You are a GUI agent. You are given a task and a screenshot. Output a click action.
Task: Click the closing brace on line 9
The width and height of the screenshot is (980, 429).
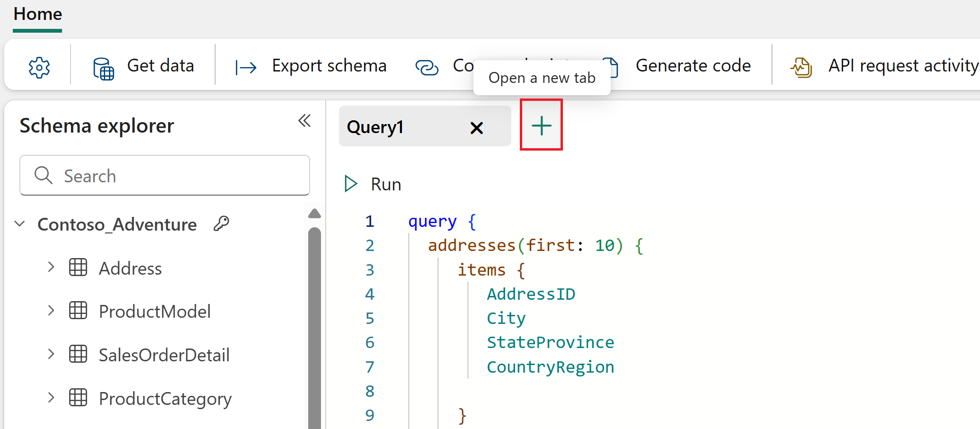point(462,416)
